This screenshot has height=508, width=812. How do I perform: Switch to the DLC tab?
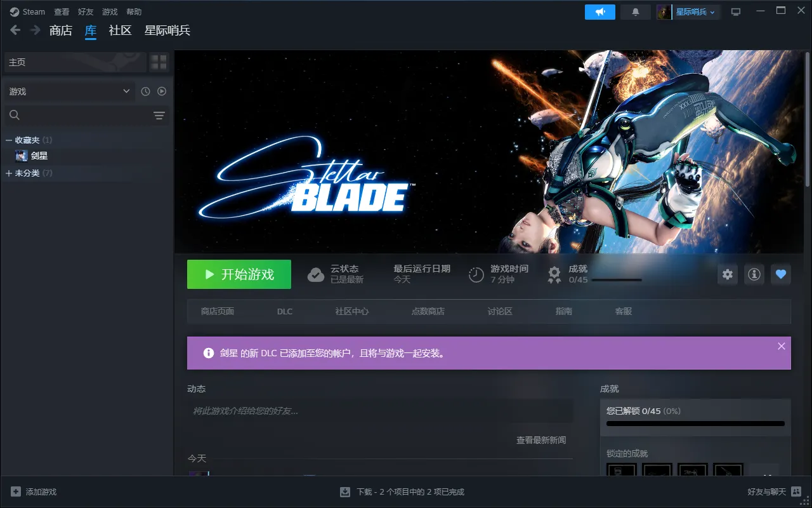pos(285,311)
